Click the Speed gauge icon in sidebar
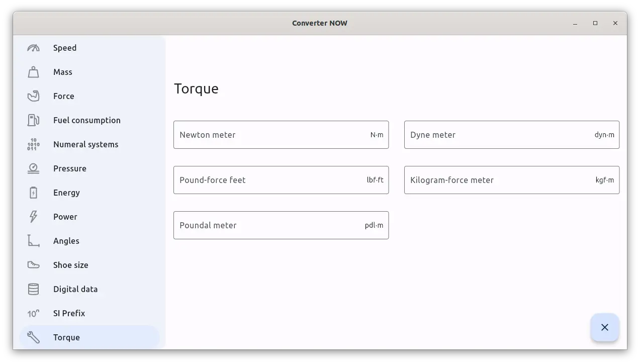The width and height of the screenshot is (640, 364). tap(33, 48)
